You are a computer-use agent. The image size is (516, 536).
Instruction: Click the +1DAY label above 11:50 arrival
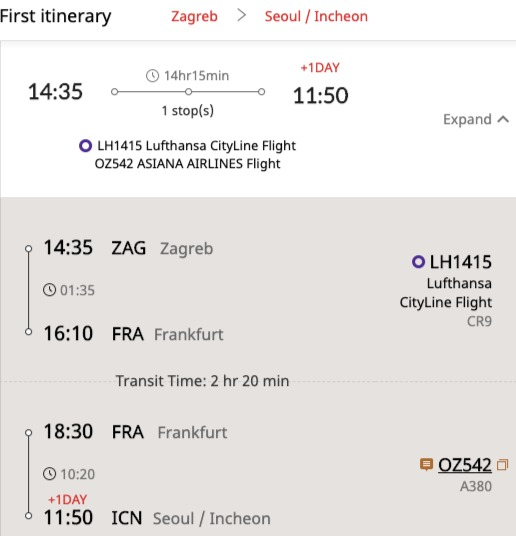coord(320,68)
